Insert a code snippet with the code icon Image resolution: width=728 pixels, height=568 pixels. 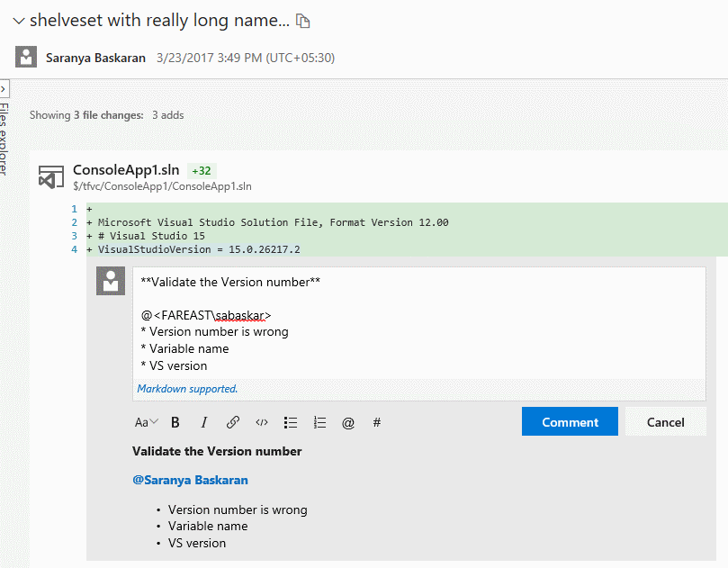(x=262, y=421)
